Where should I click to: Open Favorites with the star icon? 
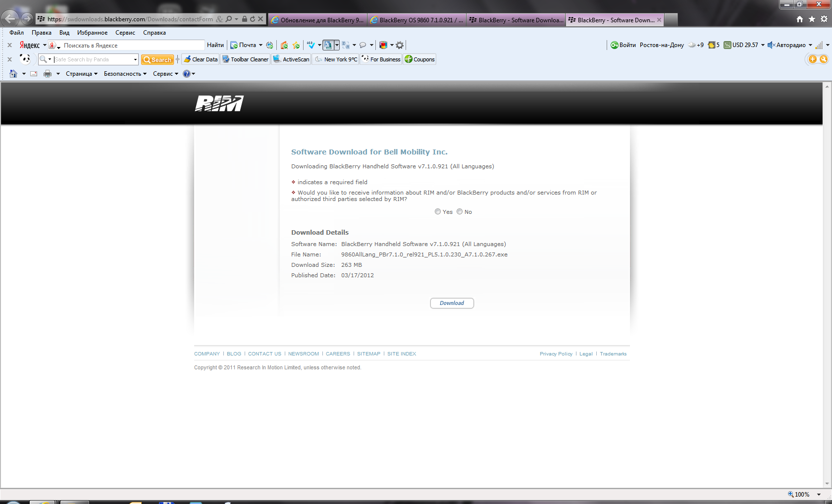point(812,19)
